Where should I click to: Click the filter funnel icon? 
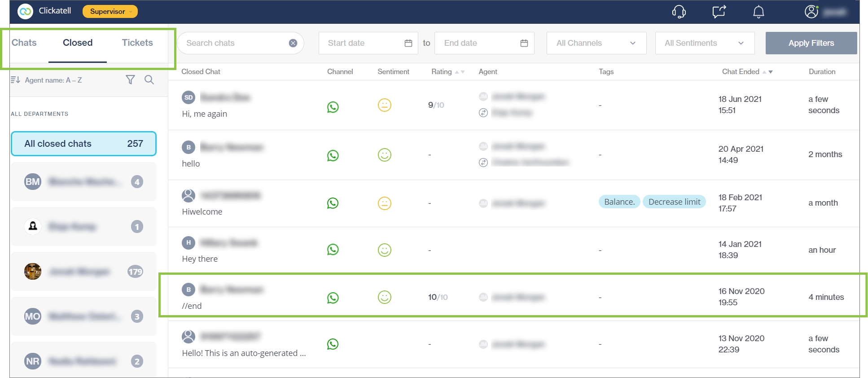pyautogui.click(x=130, y=80)
